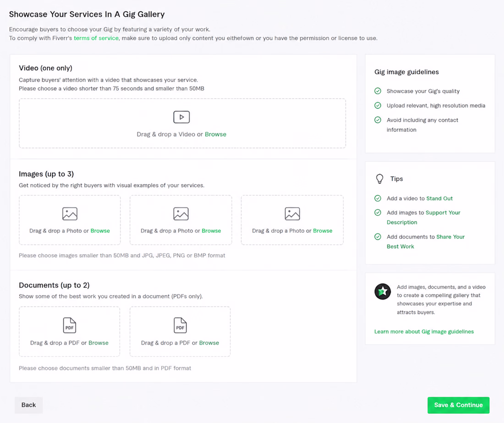Click the third photo upload image icon
Screen dimensions: 504x423
click(292, 214)
